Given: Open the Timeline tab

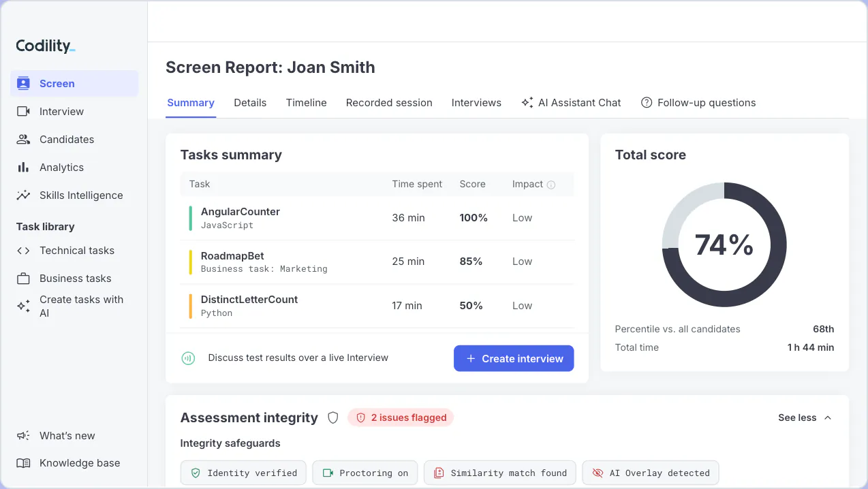Looking at the screenshot, I should [307, 103].
